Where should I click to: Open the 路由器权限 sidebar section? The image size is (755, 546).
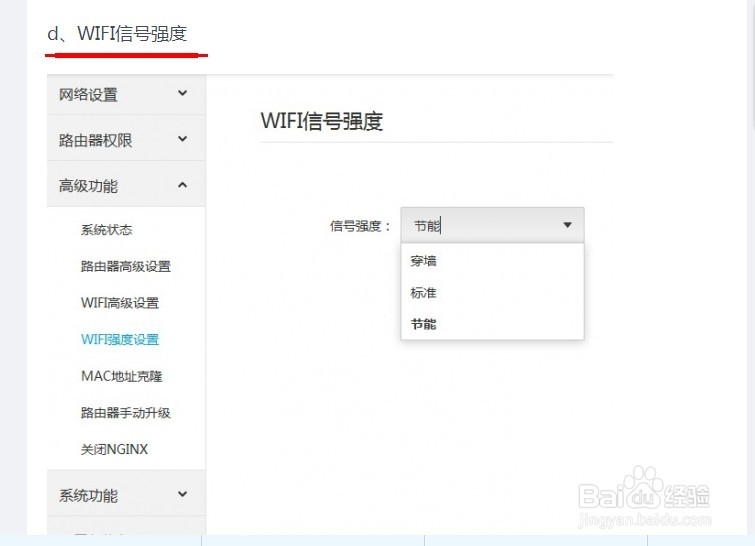click(x=126, y=140)
